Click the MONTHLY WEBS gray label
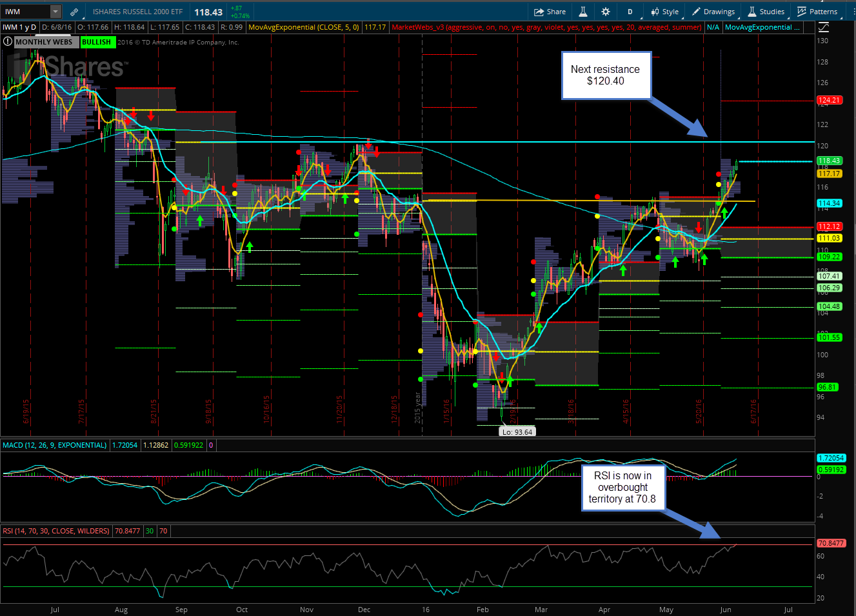 click(x=44, y=42)
